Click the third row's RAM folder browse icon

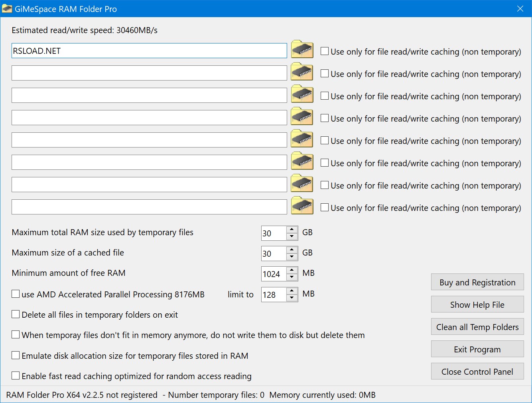[x=302, y=94]
